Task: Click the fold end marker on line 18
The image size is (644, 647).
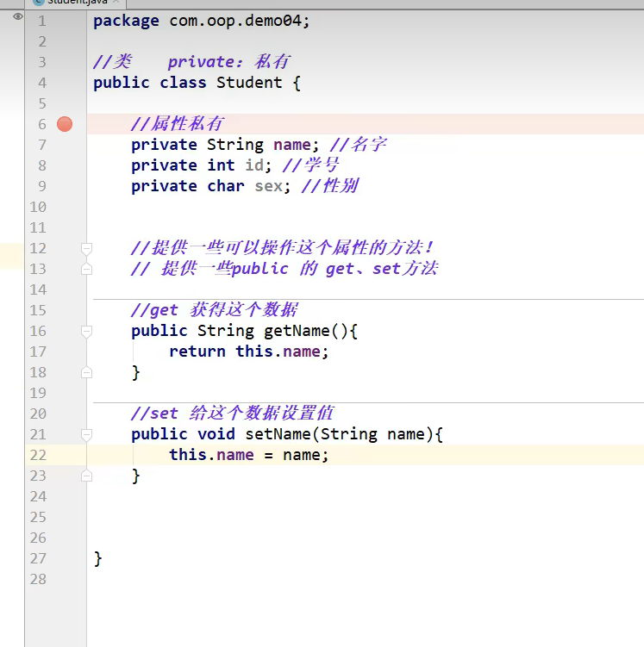Action: point(86,372)
